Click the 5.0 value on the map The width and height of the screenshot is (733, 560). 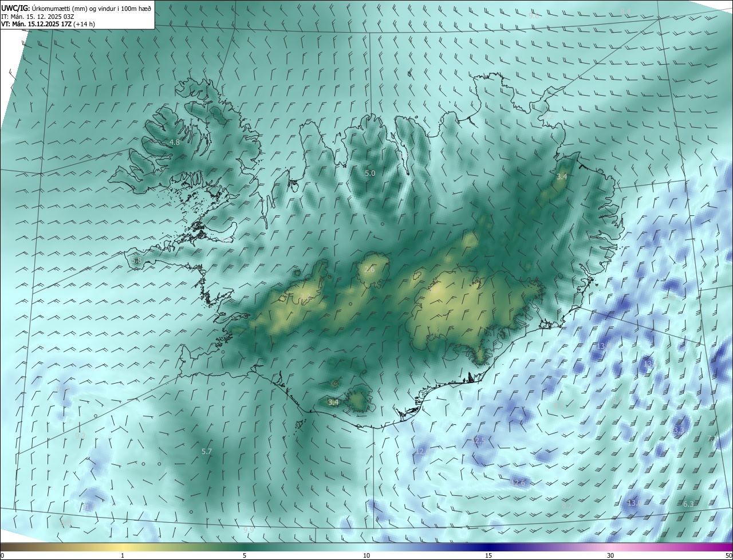pyautogui.click(x=370, y=173)
